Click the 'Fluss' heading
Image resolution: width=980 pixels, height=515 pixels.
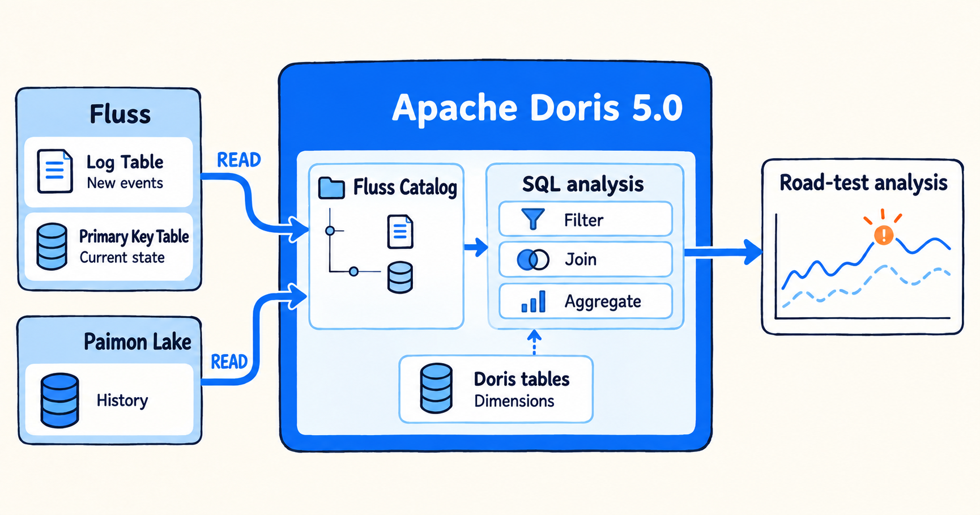pyautogui.click(x=120, y=114)
